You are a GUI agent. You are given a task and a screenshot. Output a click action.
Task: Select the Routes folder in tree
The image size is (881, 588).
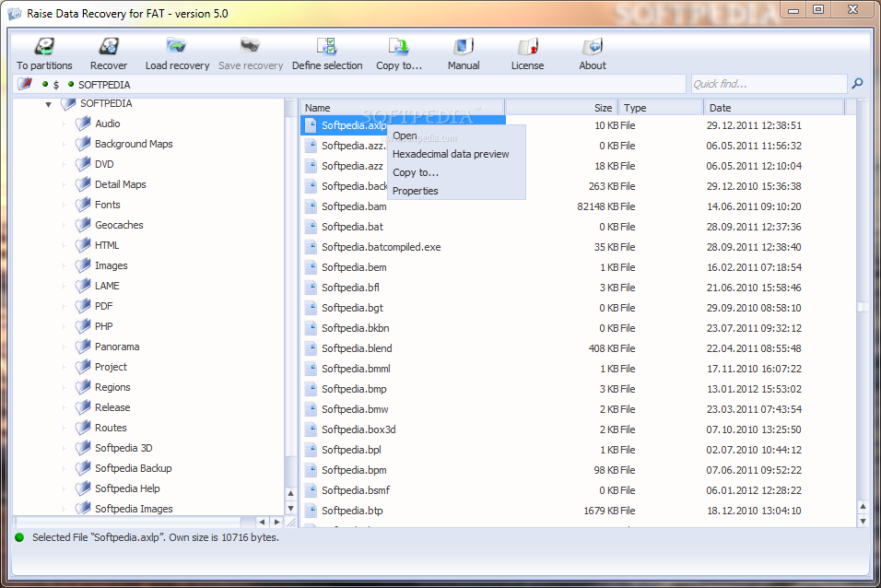111,428
